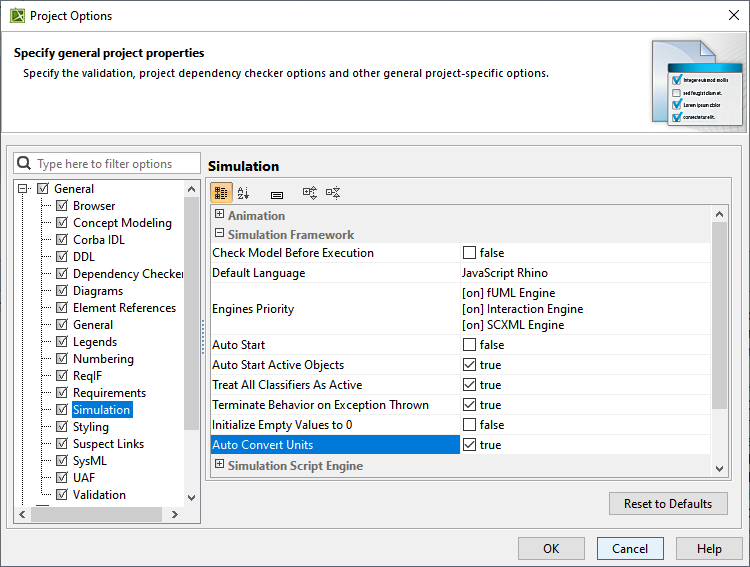Toggle the show description area icon

(277, 193)
